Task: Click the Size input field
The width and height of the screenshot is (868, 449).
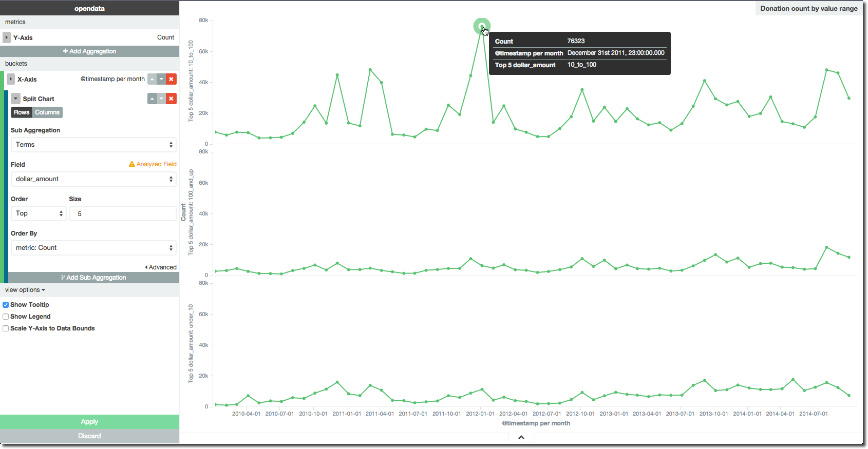Action: (x=123, y=213)
